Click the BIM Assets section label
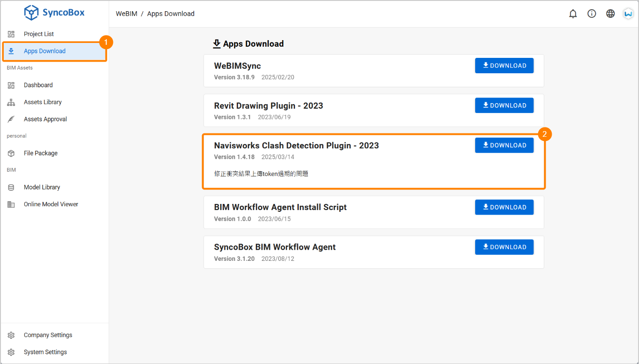639x364 pixels. 20,68
